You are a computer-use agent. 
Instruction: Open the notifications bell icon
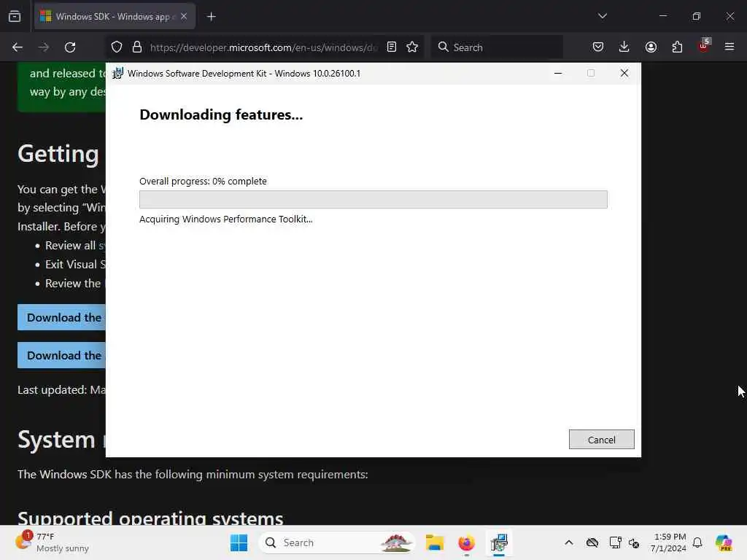[x=697, y=542]
